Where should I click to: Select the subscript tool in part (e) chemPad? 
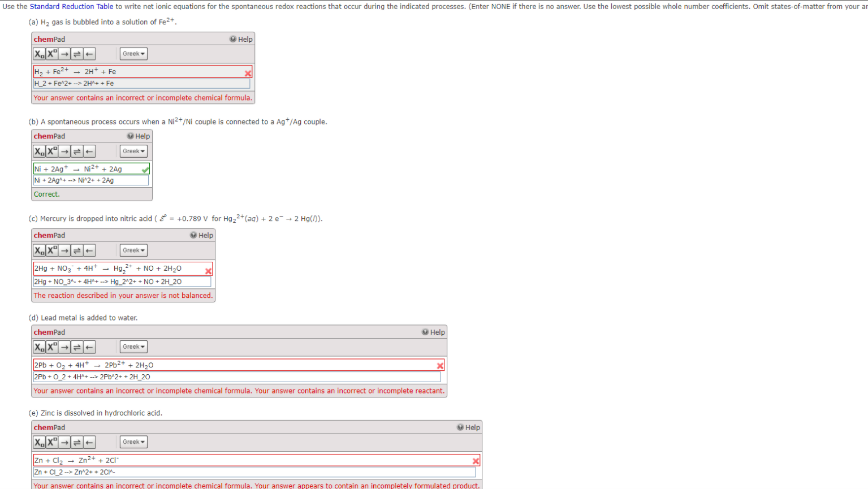pyautogui.click(x=39, y=442)
